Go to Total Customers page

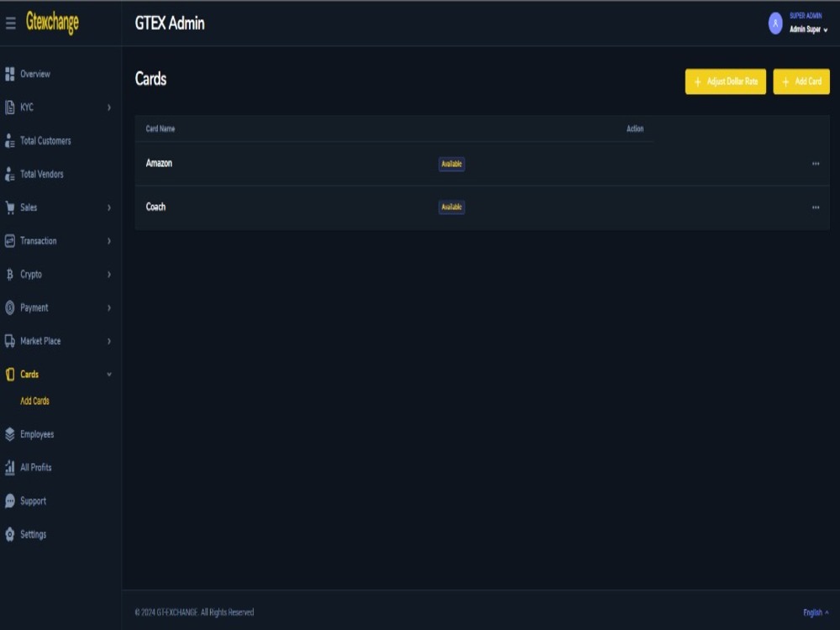(x=45, y=141)
